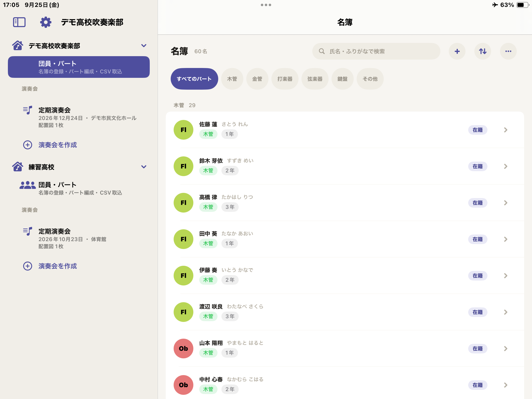Image resolution: width=532 pixels, height=399 pixels.
Task: Open settings gear icon
Action: pos(46,22)
